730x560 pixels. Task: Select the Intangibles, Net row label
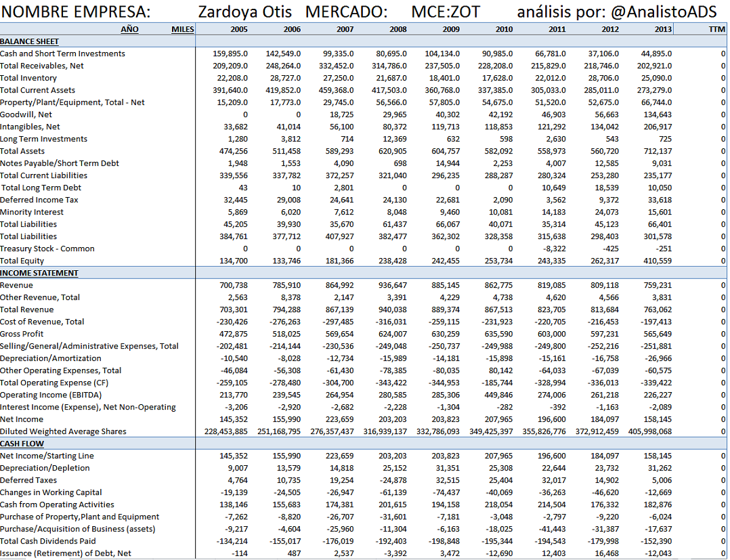tap(30, 127)
